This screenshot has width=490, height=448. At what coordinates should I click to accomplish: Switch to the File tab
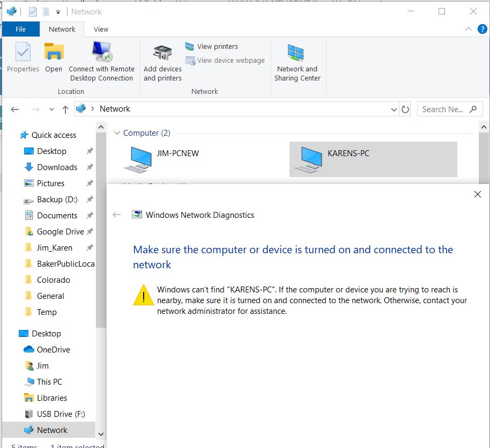(x=20, y=29)
